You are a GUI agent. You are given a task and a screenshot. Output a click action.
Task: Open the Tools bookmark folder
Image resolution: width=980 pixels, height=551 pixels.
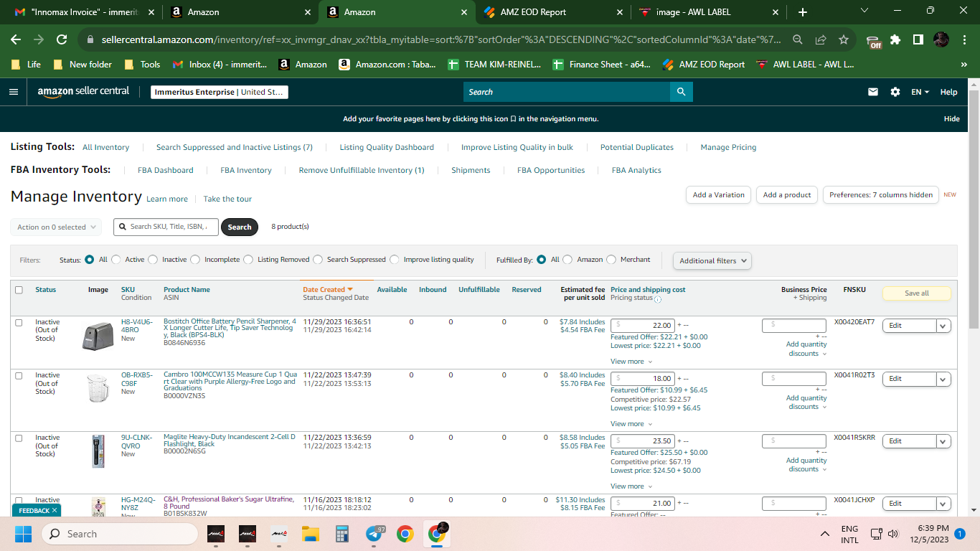pyautogui.click(x=143, y=65)
